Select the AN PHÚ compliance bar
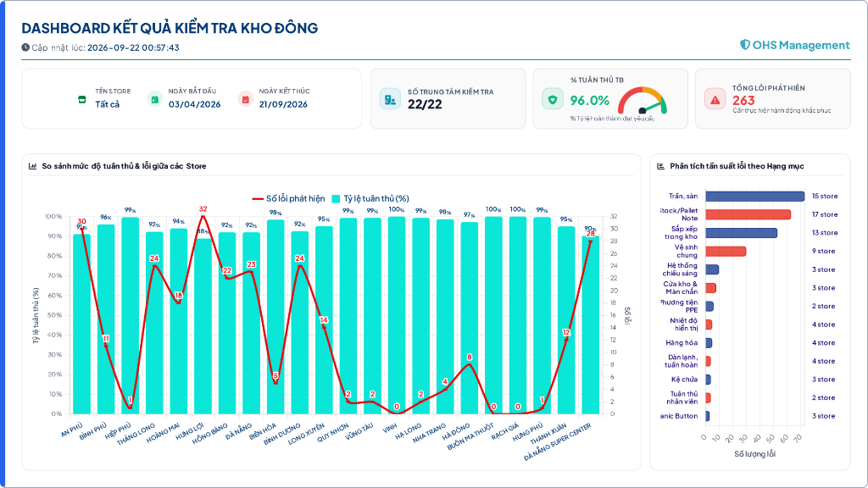Viewport: 868px width, 488px height. pyautogui.click(x=81, y=324)
